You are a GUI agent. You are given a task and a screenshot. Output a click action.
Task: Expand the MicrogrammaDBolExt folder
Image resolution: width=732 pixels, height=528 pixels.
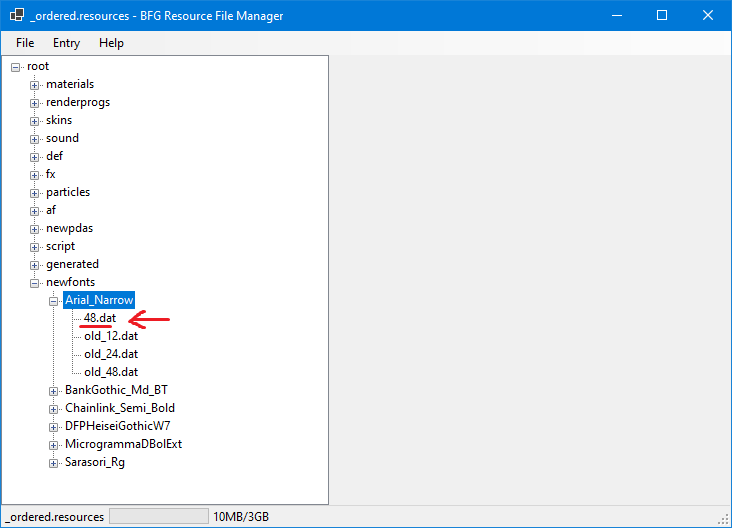point(54,445)
